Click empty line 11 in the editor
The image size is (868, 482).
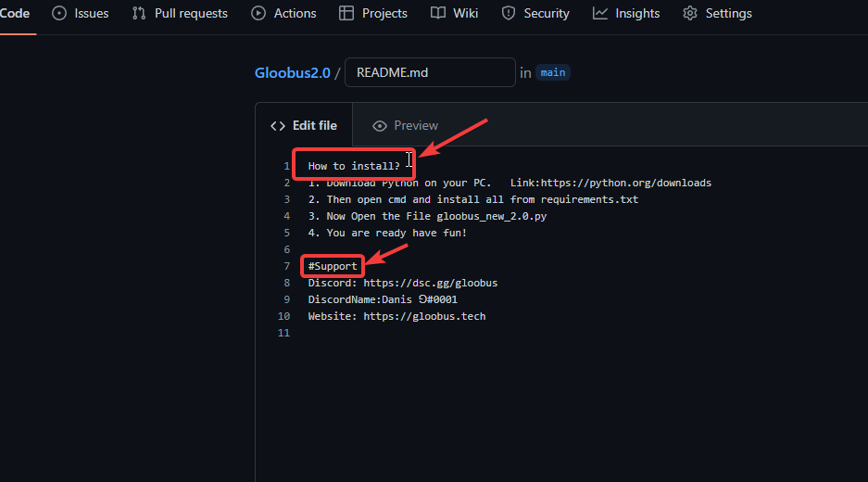463,333
